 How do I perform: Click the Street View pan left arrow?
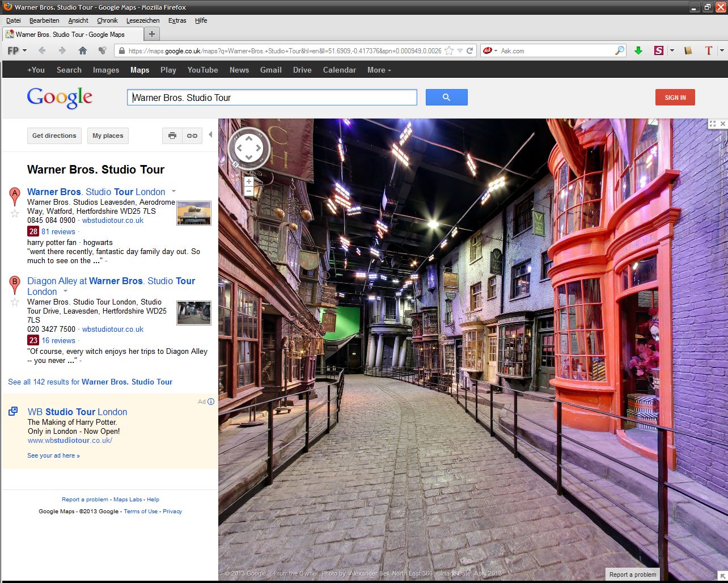pos(239,149)
